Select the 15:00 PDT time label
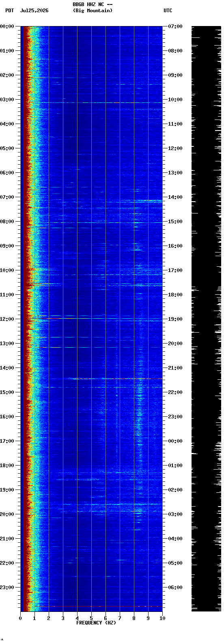This screenshot has width=224, height=644. (x=7, y=392)
